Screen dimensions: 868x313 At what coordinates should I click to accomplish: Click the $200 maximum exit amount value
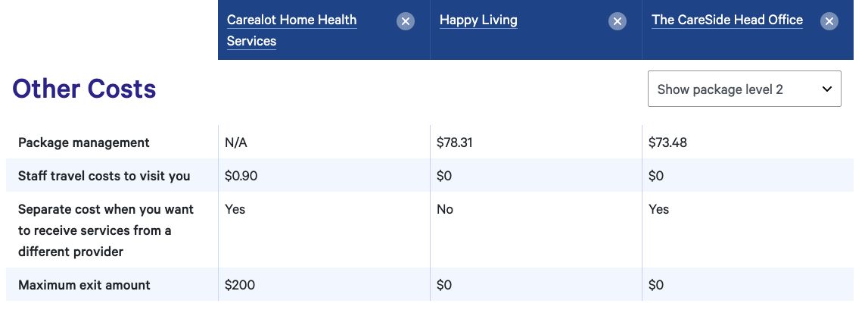coord(240,285)
